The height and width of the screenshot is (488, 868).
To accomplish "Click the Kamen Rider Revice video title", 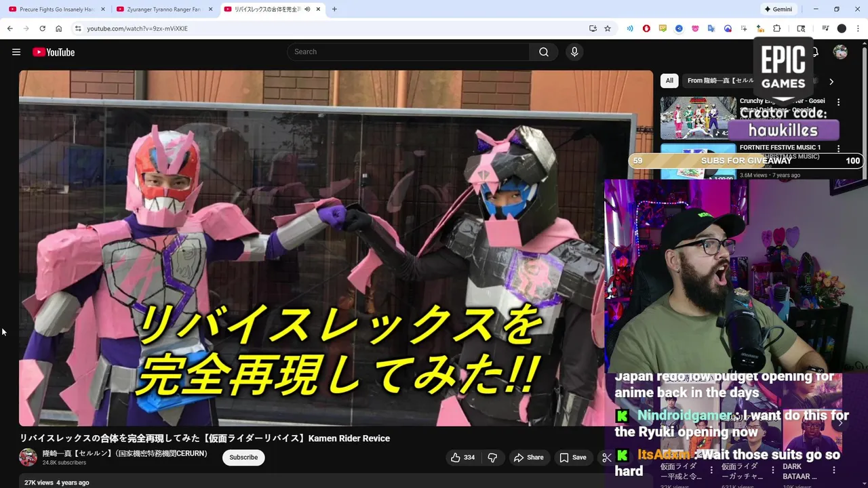I will tap(204, 439).
